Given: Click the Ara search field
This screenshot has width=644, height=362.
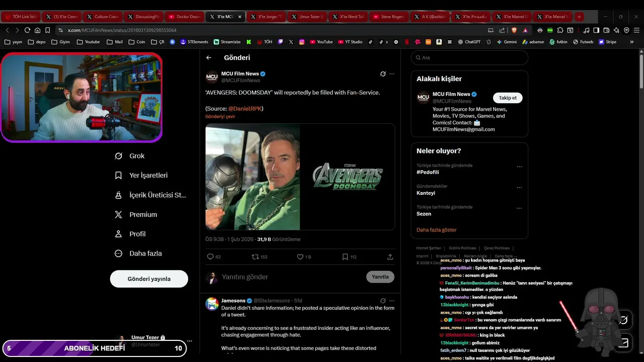Looking at the screenshot, I should [469, 58].
